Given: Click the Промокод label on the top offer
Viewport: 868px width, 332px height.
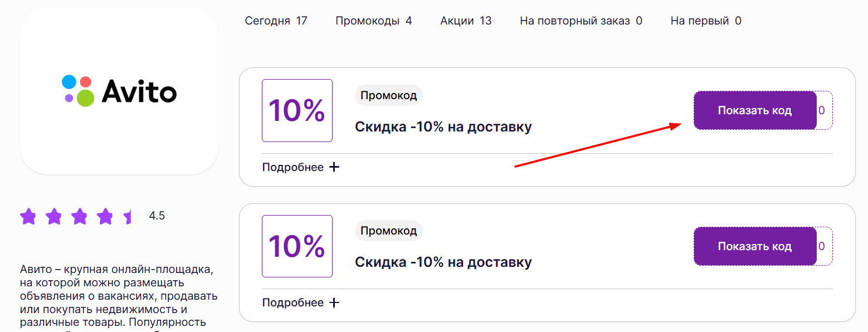Looking at the screenshot, I should point(388,95).
